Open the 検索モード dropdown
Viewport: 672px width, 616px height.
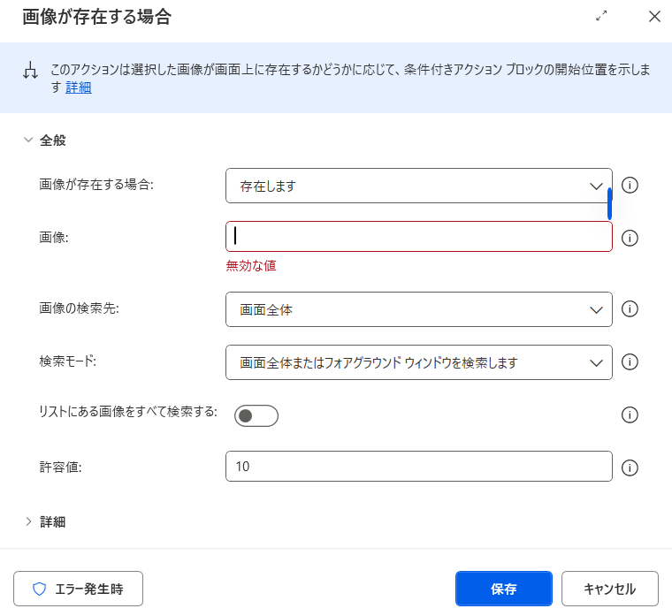pos(418,362)
